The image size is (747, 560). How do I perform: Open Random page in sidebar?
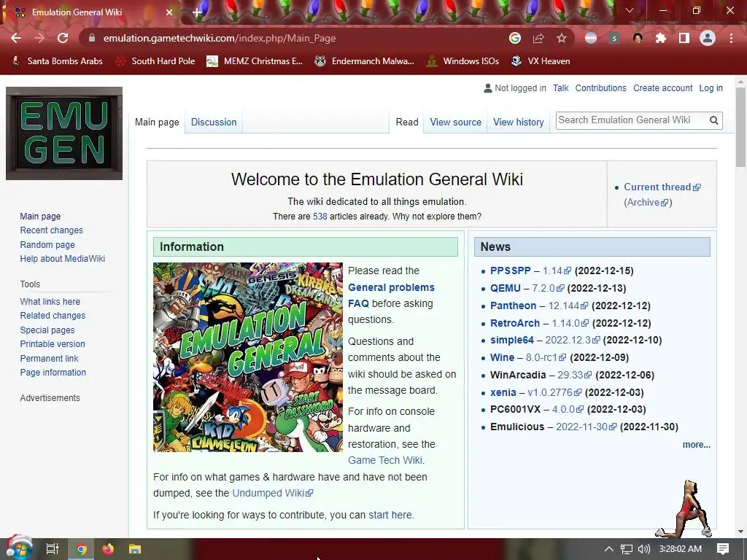pos(47,244)
